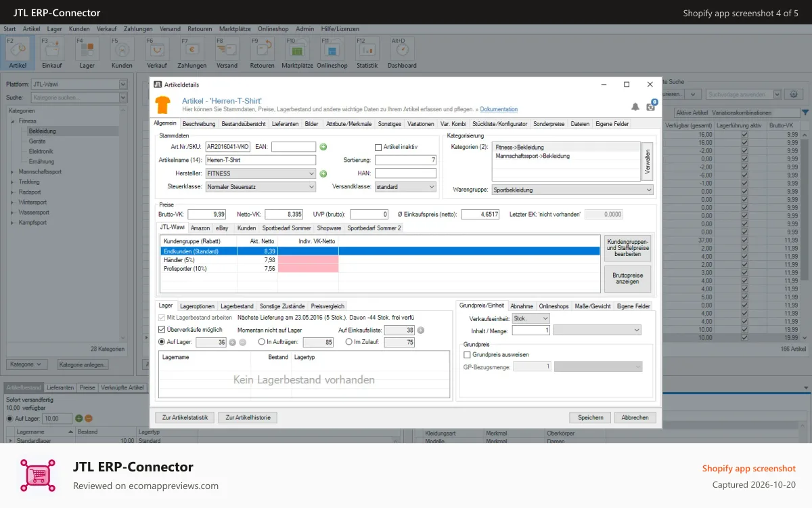Toggle Lagerführung aktiv checkbox in the 37,00 row
Viewport: 812px width, 508px height.
click(x=744, y=240)
